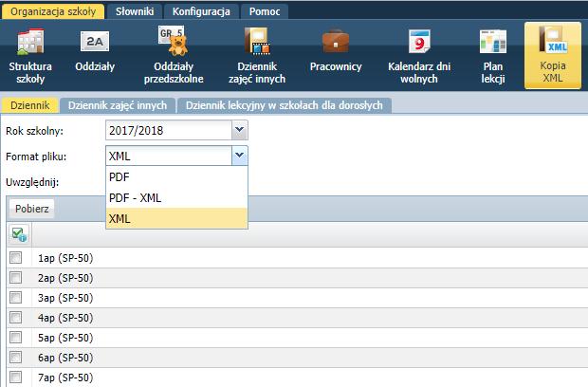The width and height of the screenshot is (588, 387).
Task: Choose PDF - XML from the format list
Action: 176,197
